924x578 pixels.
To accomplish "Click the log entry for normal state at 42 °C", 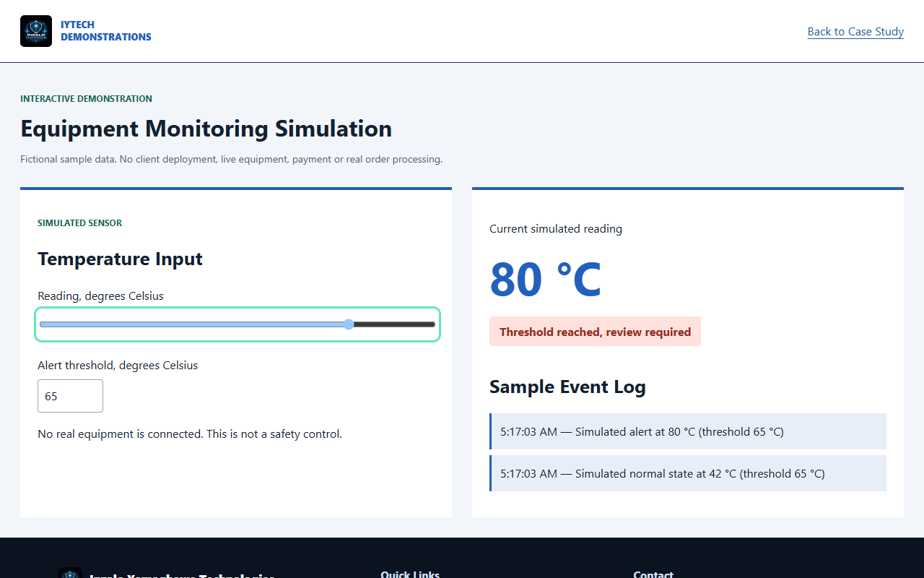I will click(688, 473).
